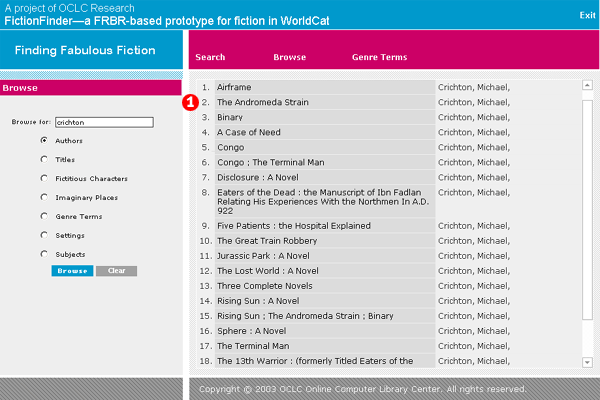Open the Search tab in navigation bar
The width and height of the screenshot is (600, 400).
[210, 57]
